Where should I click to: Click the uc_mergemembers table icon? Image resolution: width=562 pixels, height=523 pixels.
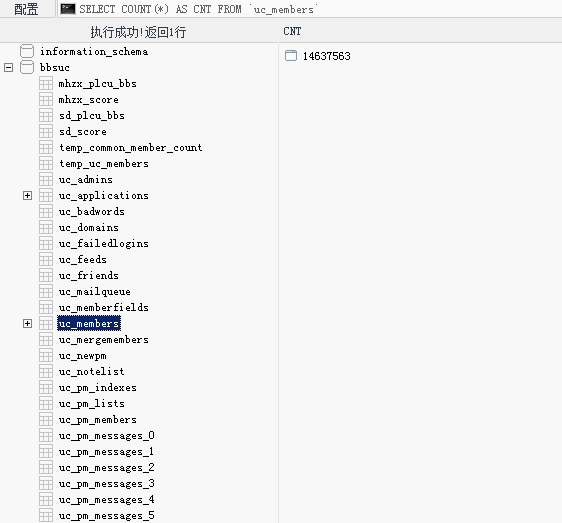(x=46, y=339)
